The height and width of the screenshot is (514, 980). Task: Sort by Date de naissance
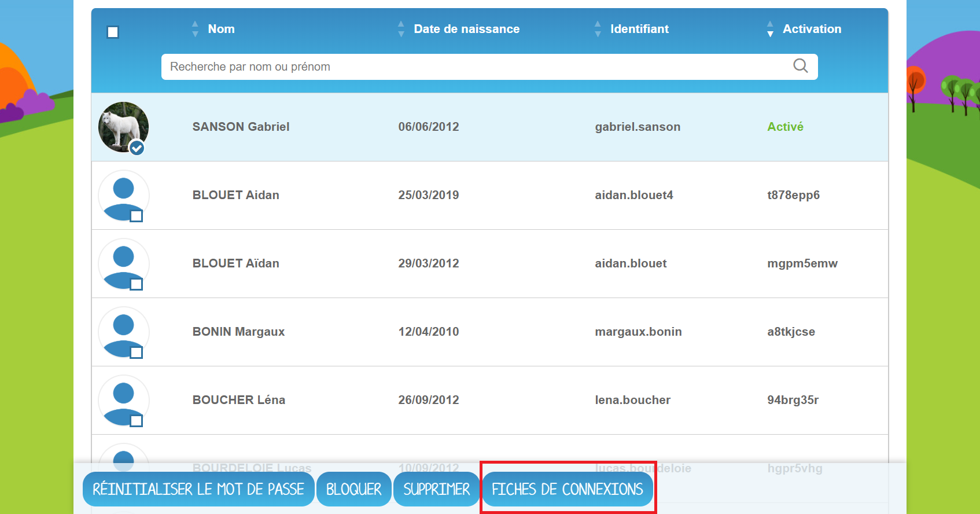[x=466, y=29]
